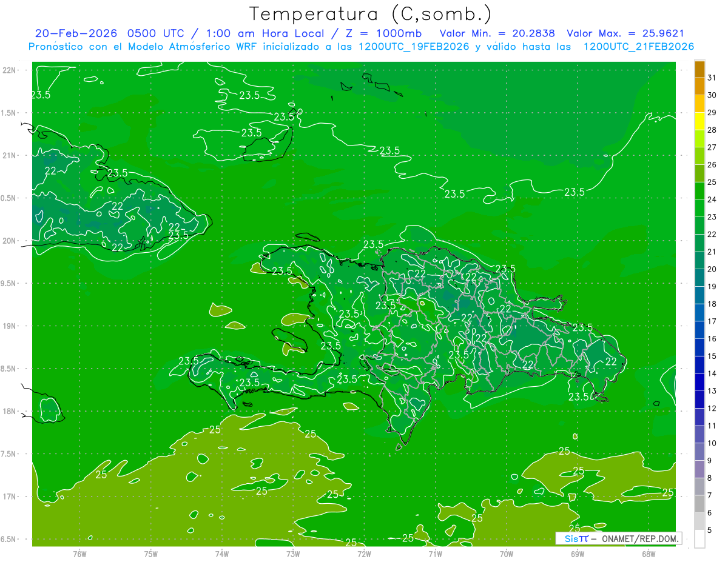Pick the top brown swatch above 31
The image size is (728, 562).
[699, 69]
